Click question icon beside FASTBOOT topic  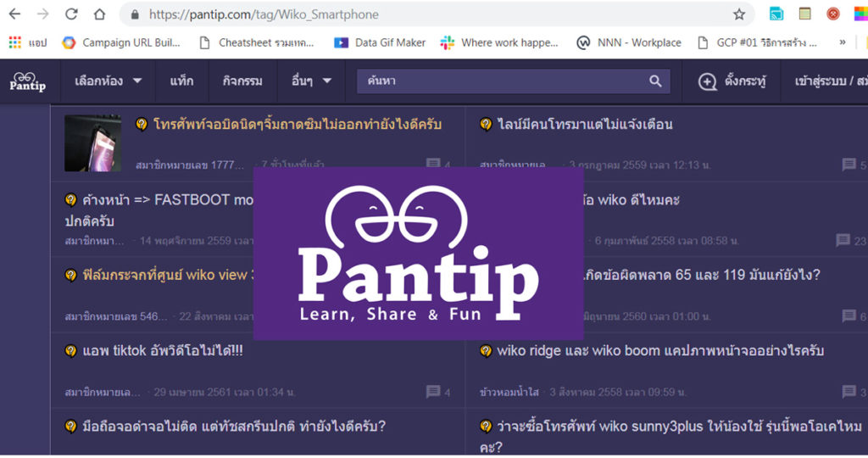coord(71,200)
